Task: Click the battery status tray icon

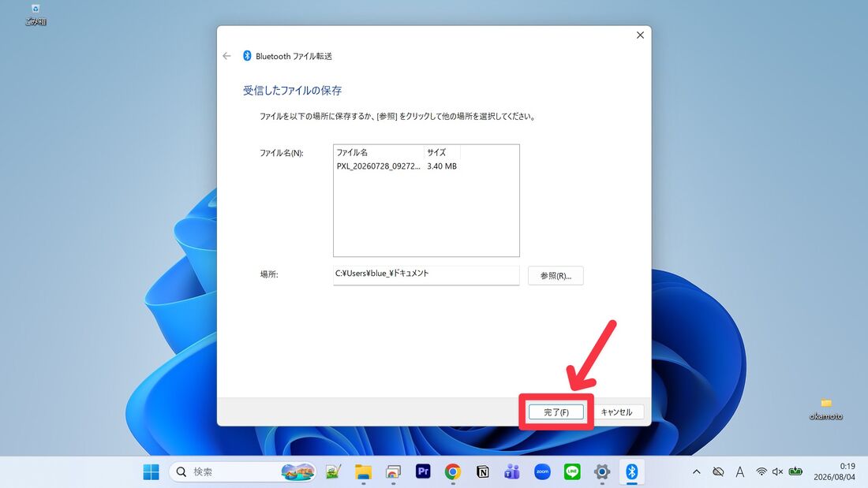Action: point(795,471)
